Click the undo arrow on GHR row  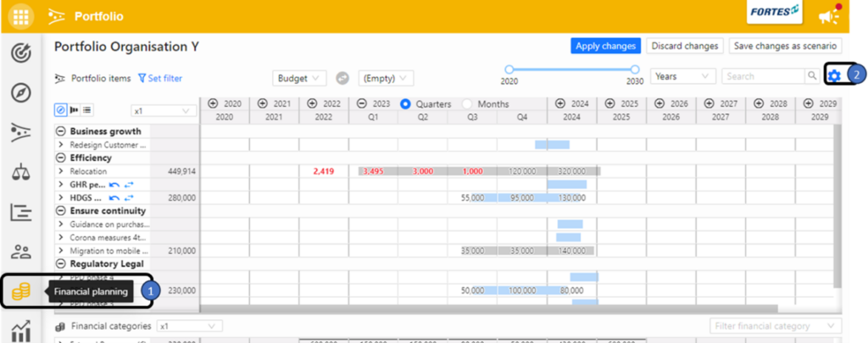coord(114,185)
